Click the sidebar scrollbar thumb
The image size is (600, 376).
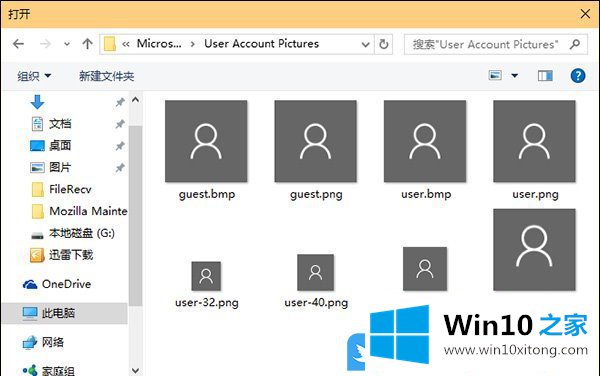pyautogui.click(x=135, y=216)
